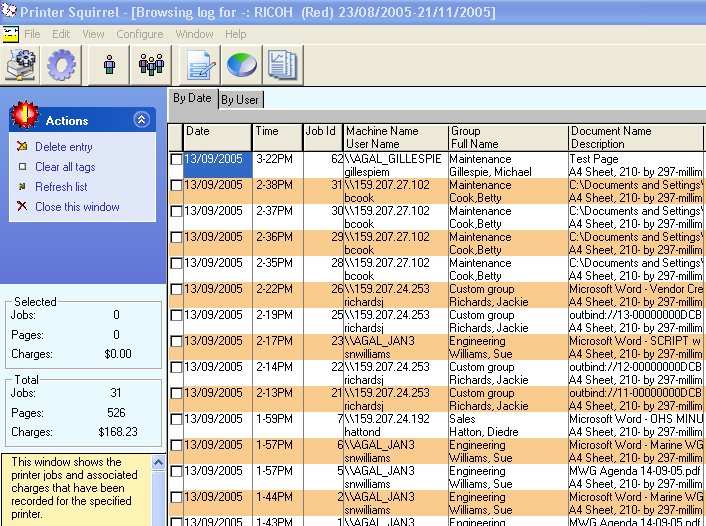The image size is (706, 526).
Task: Click the Refresh list link
Action: click(61, 186)
